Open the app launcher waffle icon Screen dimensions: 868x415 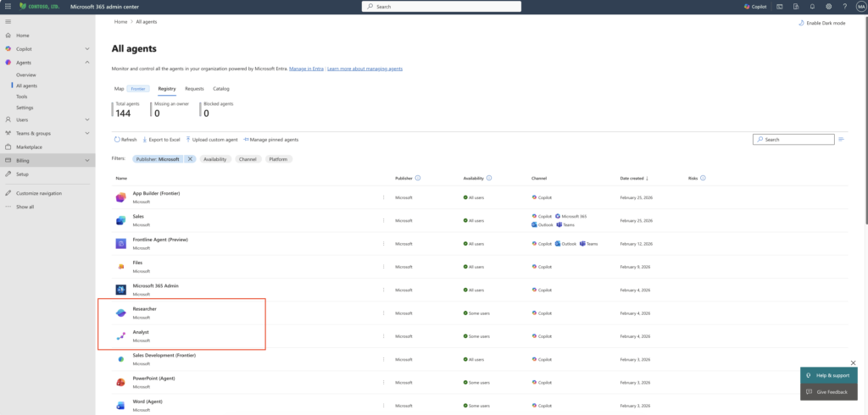tap(8, 6)
